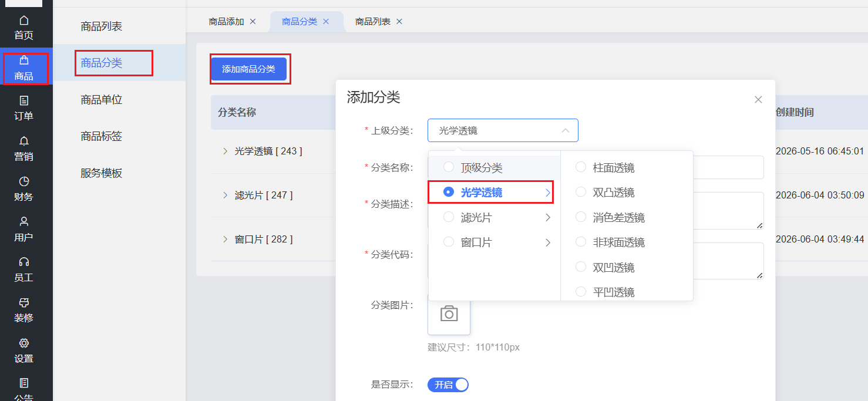Select the 滤光片 radio option in cascader
The image size is (868, 401).
click(x=449, y=217)
